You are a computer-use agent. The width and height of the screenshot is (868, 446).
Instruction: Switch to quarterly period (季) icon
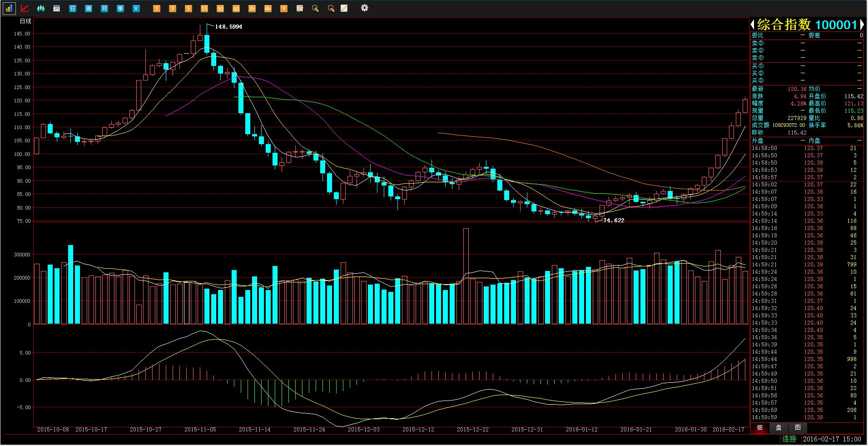[x=120, y=8]
